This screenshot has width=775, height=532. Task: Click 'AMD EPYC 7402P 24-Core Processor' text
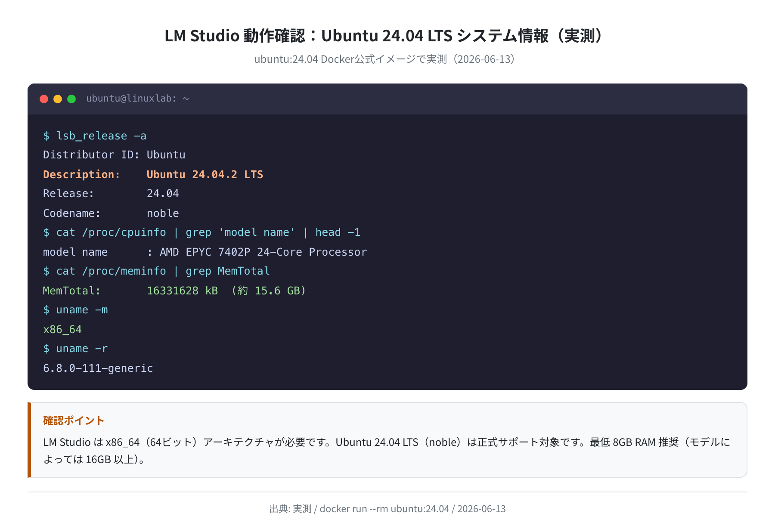tap(263, 252)
